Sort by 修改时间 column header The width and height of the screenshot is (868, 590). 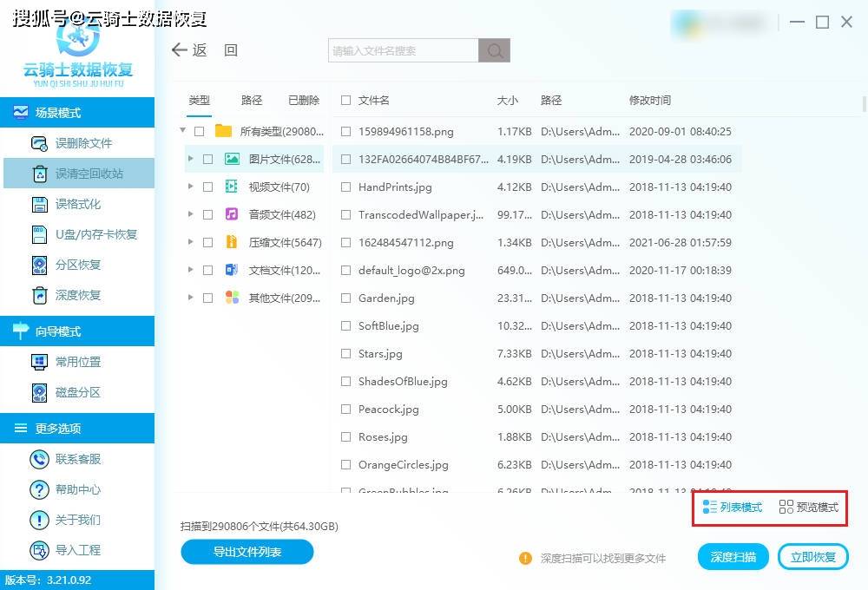pos(650,100)
